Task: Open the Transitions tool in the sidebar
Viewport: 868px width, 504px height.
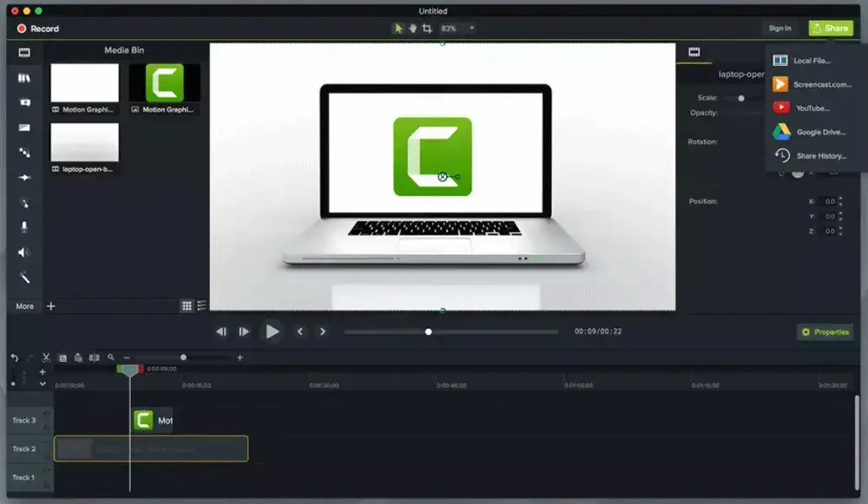Action: click(24, 128)
